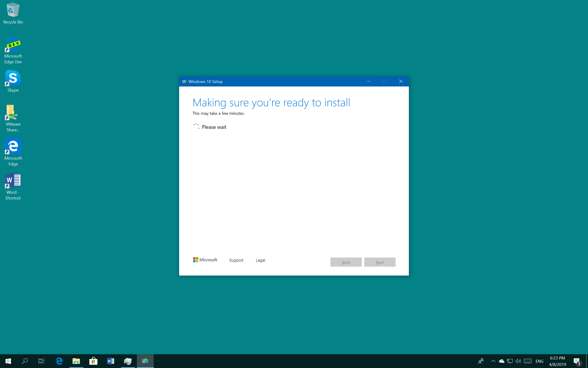Show hidden tray icons

coord(493,361)
